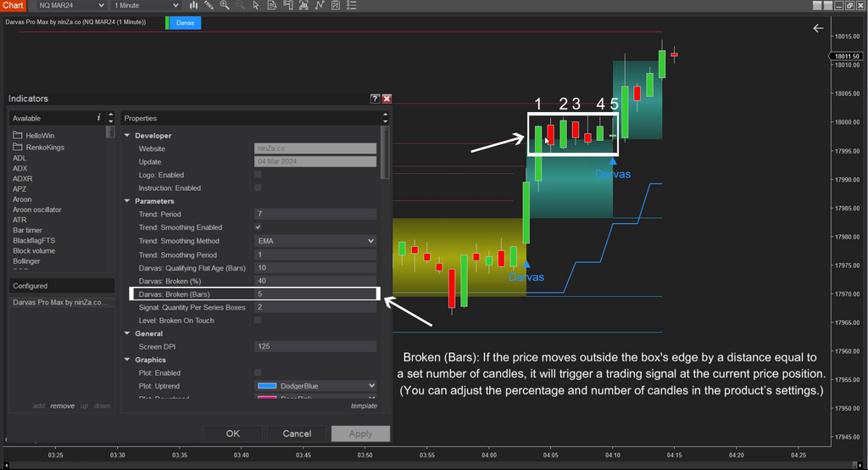Close the Indicators dialog with red X
The width and height of the screenshot is (868, 470).
point(387,98)
